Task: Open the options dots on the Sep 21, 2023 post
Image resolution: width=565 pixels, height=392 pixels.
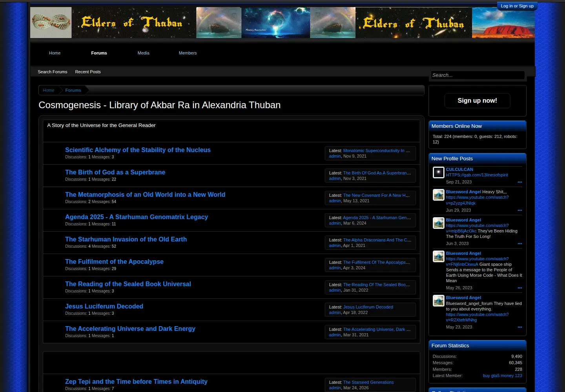Action: 520,182
